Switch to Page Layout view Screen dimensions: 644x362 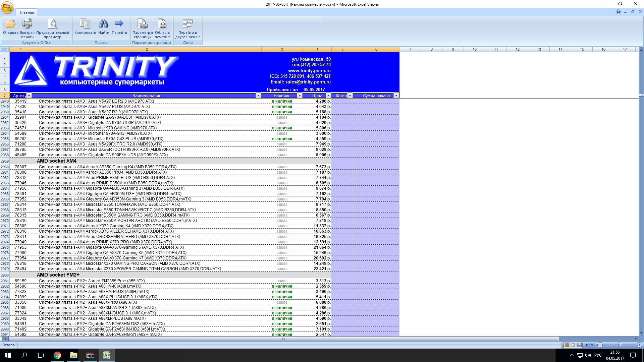[573, 345]
